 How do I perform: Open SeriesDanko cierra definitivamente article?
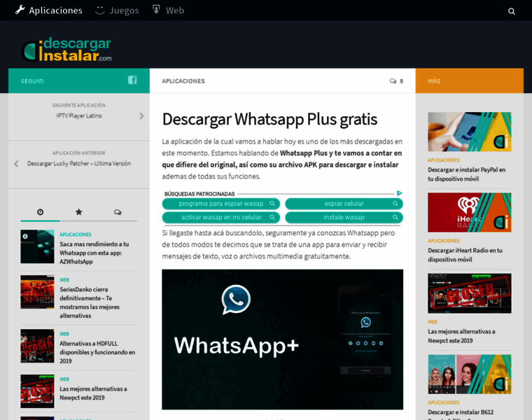pos(90,302)
